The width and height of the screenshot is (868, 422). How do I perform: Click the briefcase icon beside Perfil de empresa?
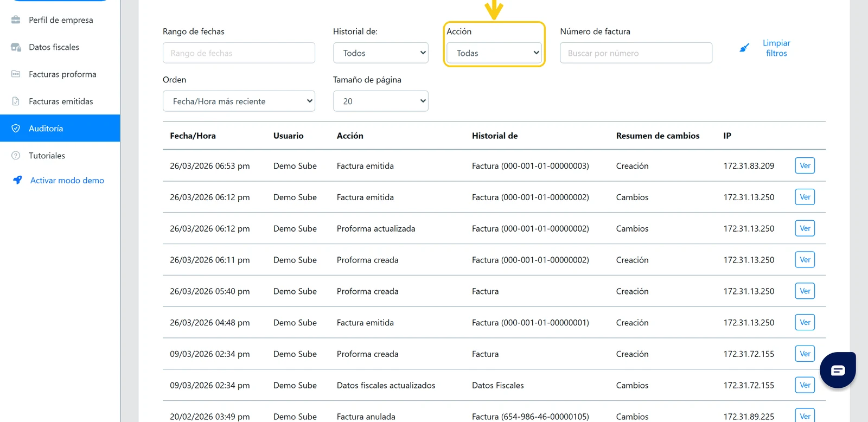[x=16, y=20]
